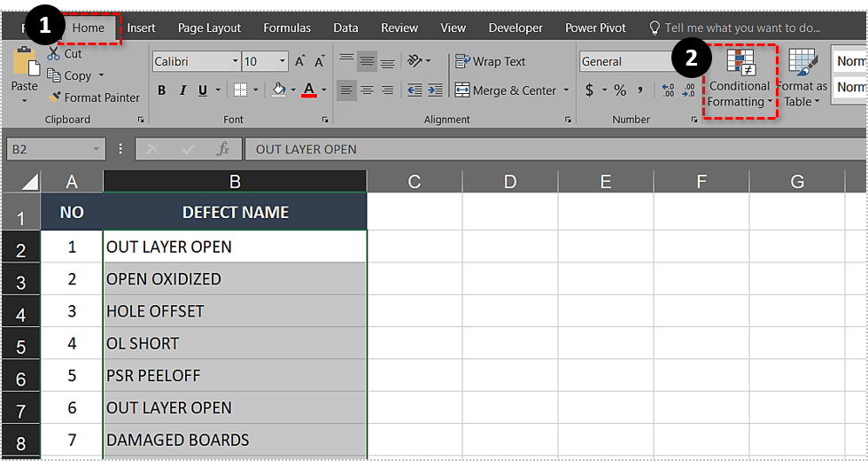Apply the red font color swatch
The width and height of the screenshot is (868, 461).
pos(308,90)
